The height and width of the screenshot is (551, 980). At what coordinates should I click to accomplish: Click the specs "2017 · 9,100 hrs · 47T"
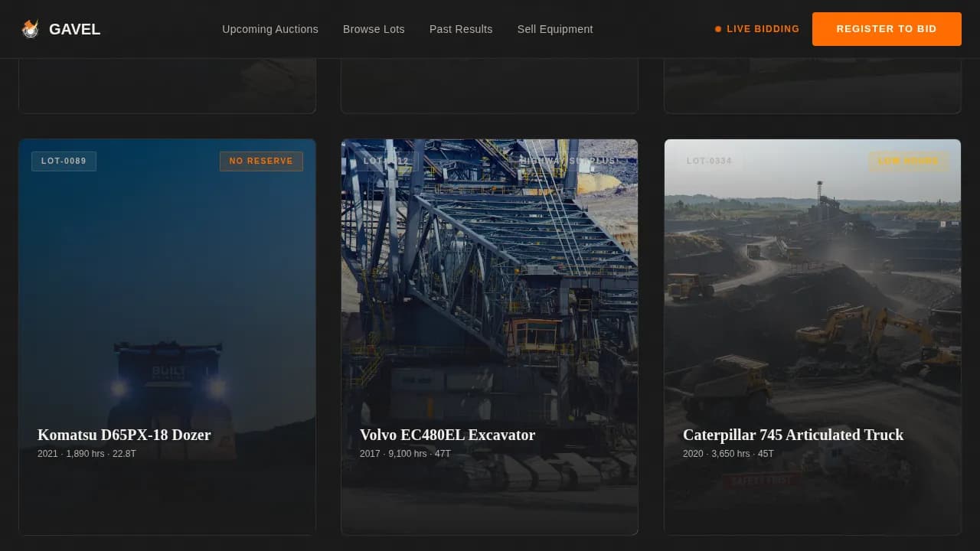[405, 454]
